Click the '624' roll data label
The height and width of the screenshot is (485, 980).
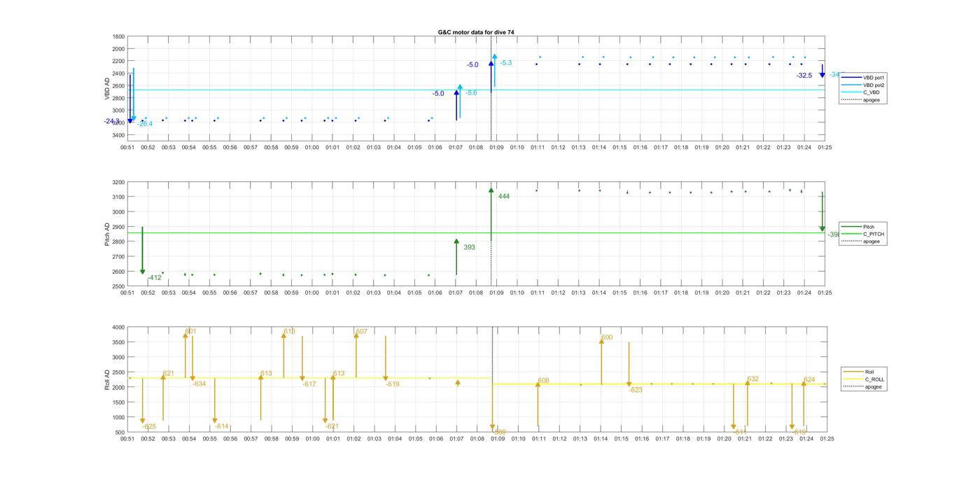tap(810, 380)
